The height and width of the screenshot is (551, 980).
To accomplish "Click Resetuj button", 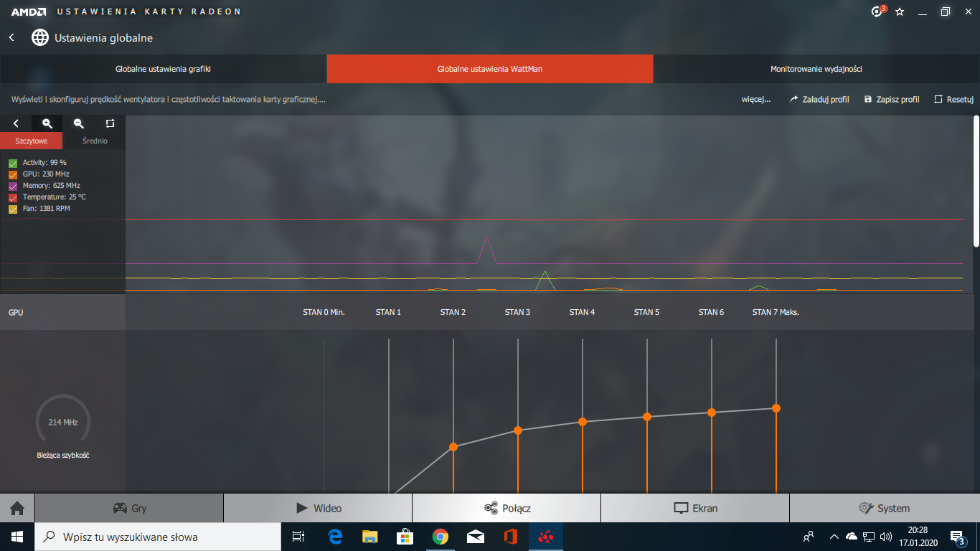I will (953, 100).
